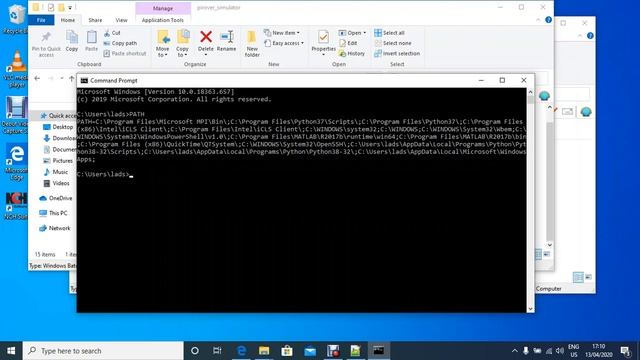Click Command Prompt scrollbar up arrow
Screen dimensions: 640x360
coord(530,92)
